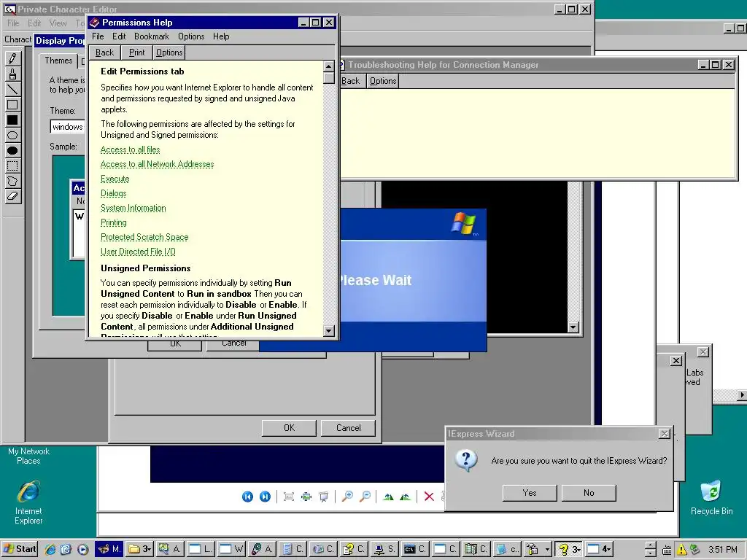Follow the 'Access to all files' link
747x560 pixels.
(130, 149)
